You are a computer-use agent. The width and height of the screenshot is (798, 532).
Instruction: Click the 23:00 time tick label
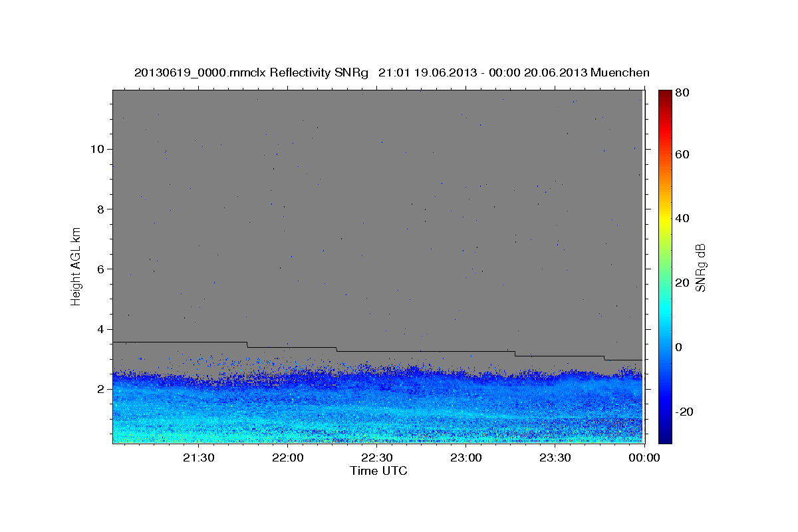pyautogui.click(x=466, y=458)
